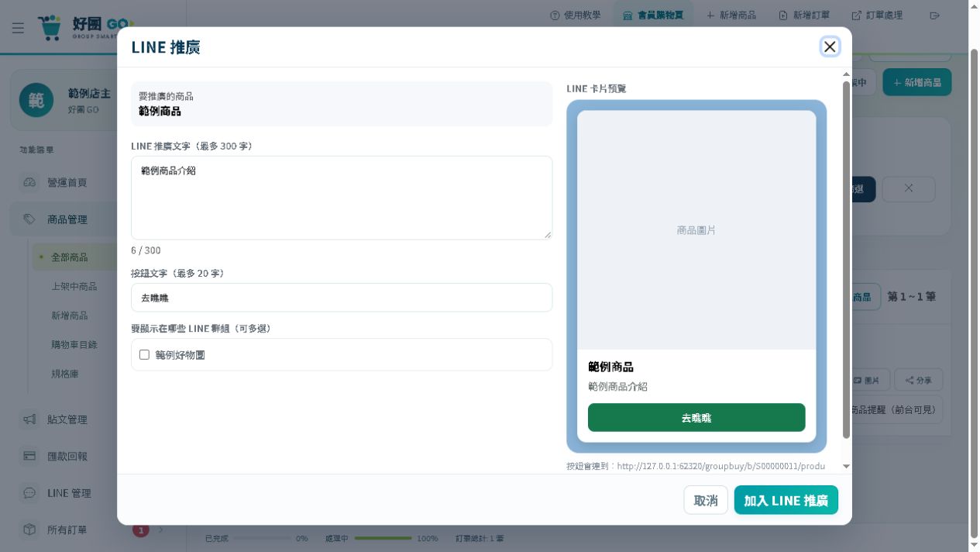
Task: Open 使用教學 in top bar
Action: click(575, 15)
